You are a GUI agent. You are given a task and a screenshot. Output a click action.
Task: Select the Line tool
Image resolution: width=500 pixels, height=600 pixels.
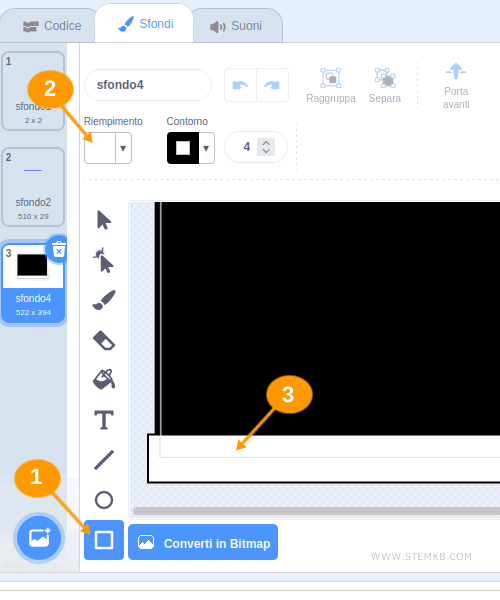104,460
